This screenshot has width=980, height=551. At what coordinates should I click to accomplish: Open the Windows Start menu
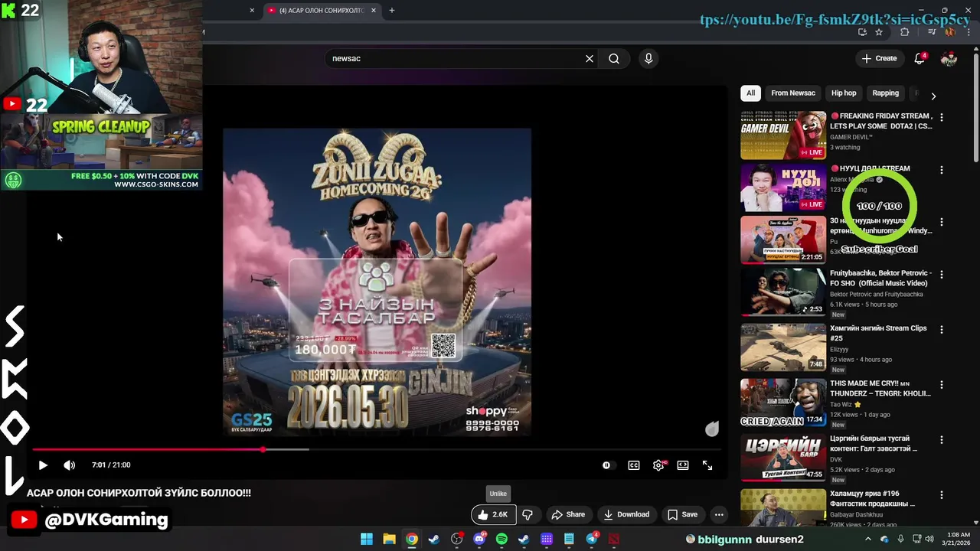pyautogui.click(x=367, y=539)
